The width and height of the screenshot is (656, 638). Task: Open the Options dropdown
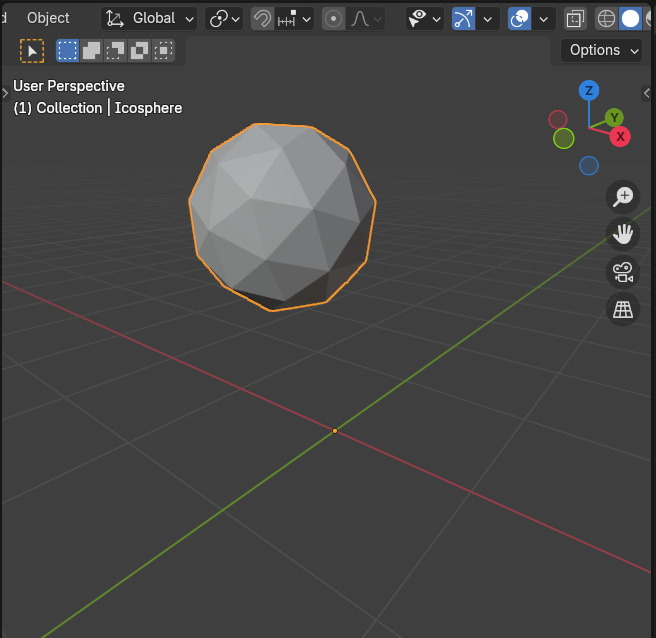601,50
